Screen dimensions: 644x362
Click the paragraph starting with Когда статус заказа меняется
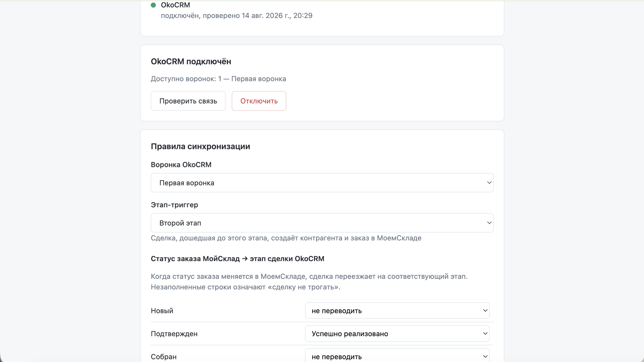(x=309, y=282)
